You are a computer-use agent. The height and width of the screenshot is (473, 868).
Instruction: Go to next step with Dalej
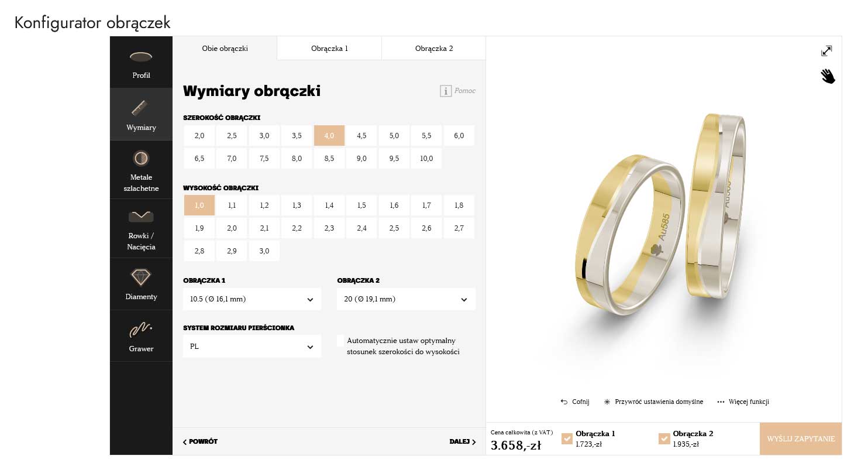(462, 442)
